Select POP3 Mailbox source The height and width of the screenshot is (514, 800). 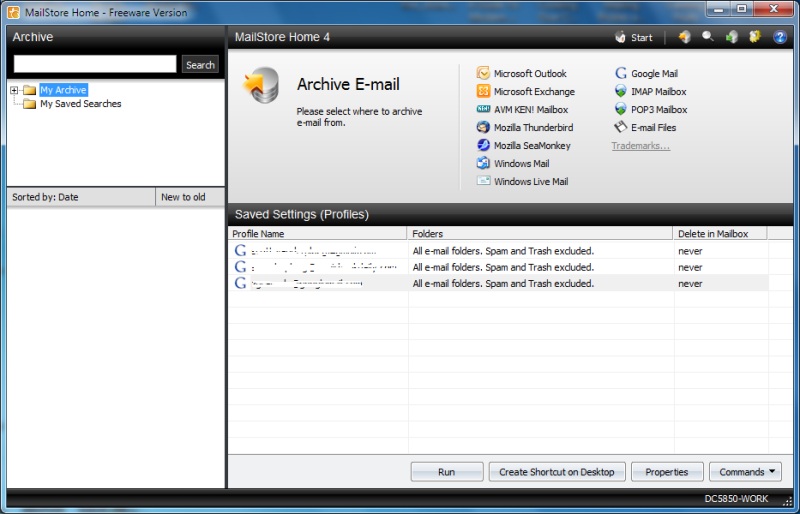tap(651, 109)
